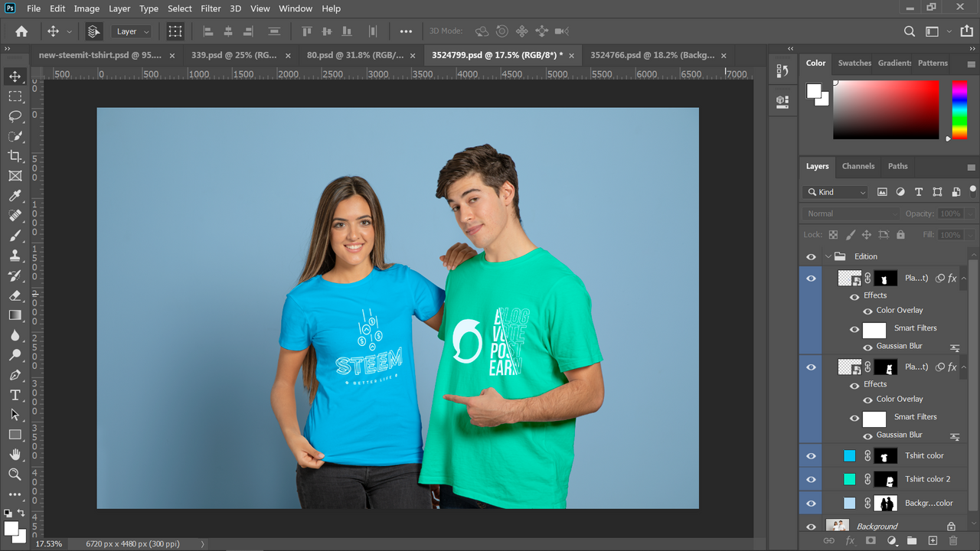Click Add layer style fx icon
Image resolution: width=980 pixels, height=551 pixels.
tap(850, 540)
